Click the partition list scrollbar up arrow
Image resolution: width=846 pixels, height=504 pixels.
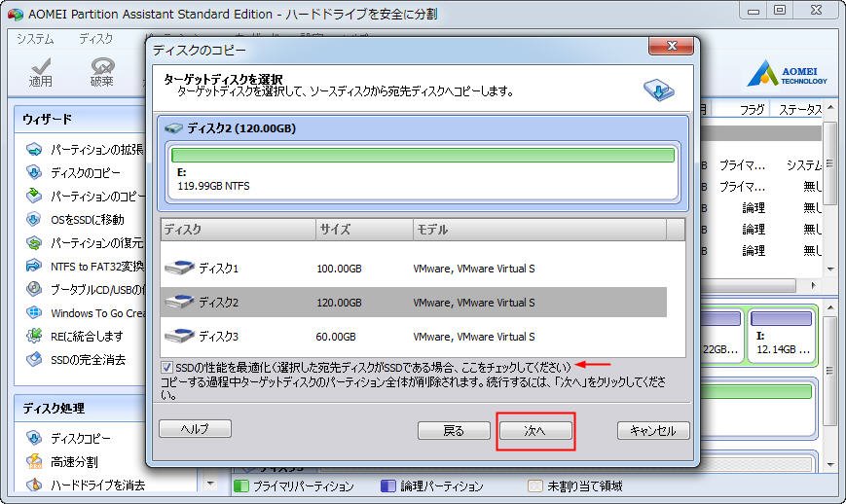point(830,107)
